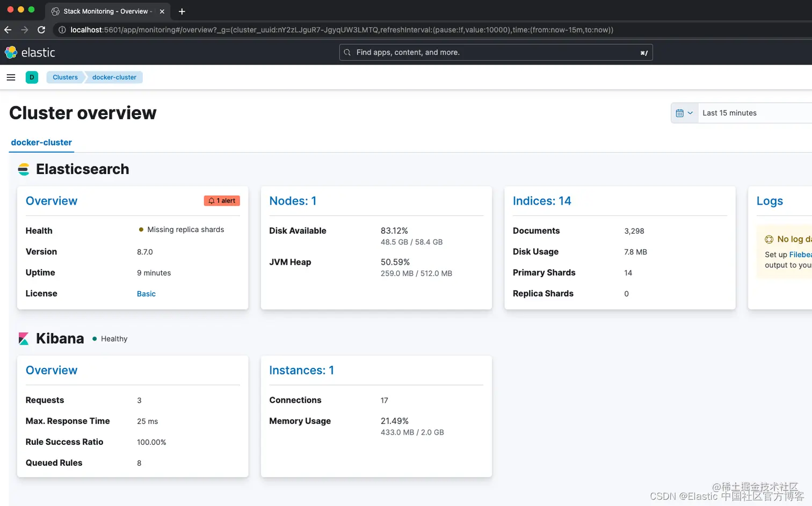Open the hamburger navigation menu

[11, 77]
